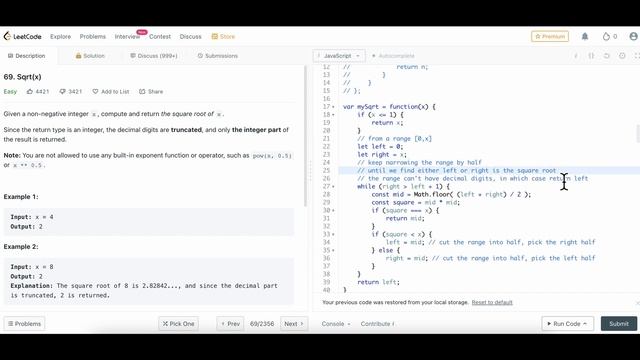Image resolution: width=640 pixels, height=360 pixels.
Task: Click the 'const square = mid * mid;' line
Action: click(x=416, y=202)
